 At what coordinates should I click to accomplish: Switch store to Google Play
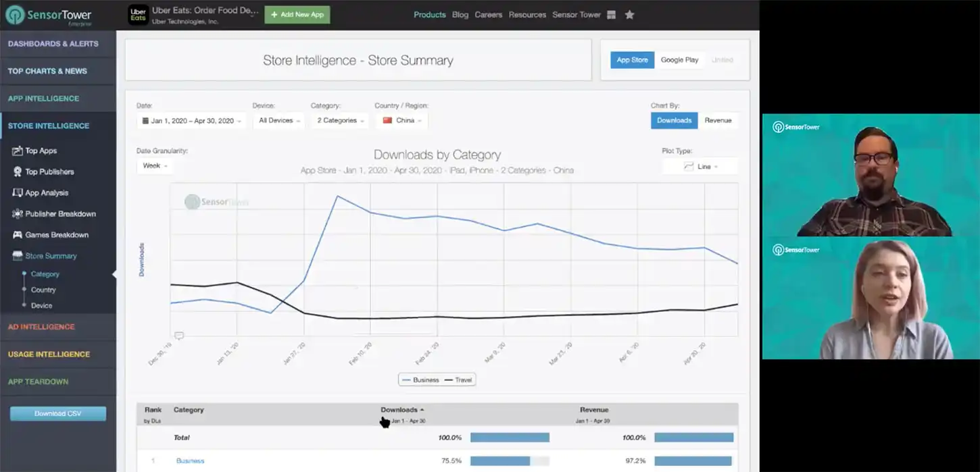679,60
